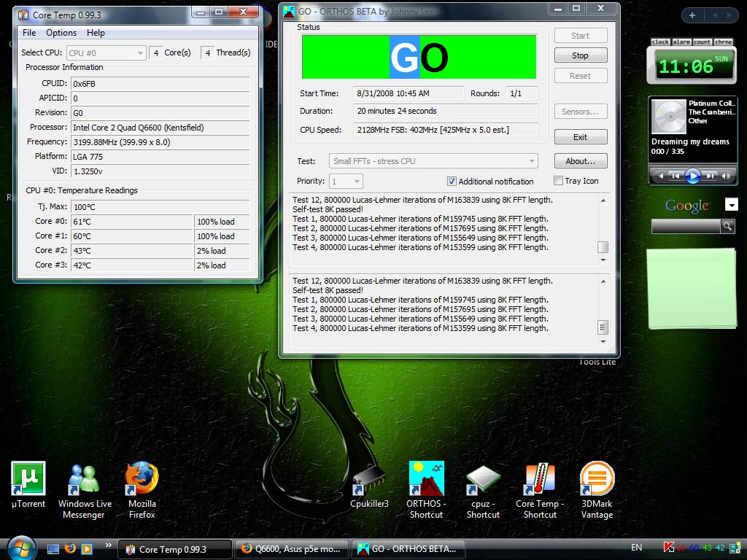Open the Cpukiller3 desktop icon
Viewport: 747px width, 560px height.
369,479
